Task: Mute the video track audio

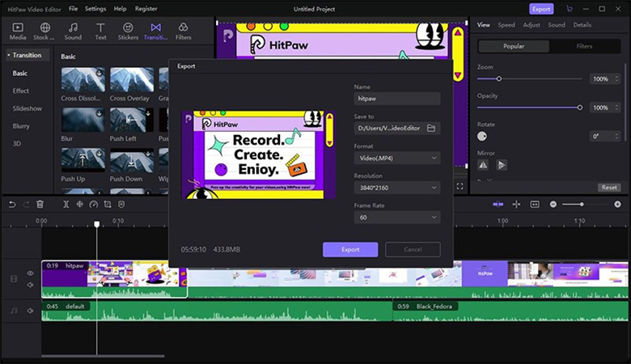Action: point(31,285)
